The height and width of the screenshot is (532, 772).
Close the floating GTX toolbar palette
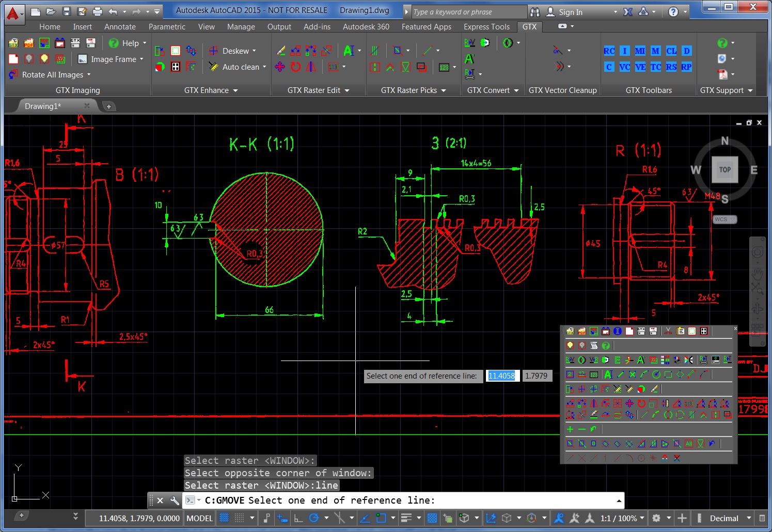click(x=736, y=328)
